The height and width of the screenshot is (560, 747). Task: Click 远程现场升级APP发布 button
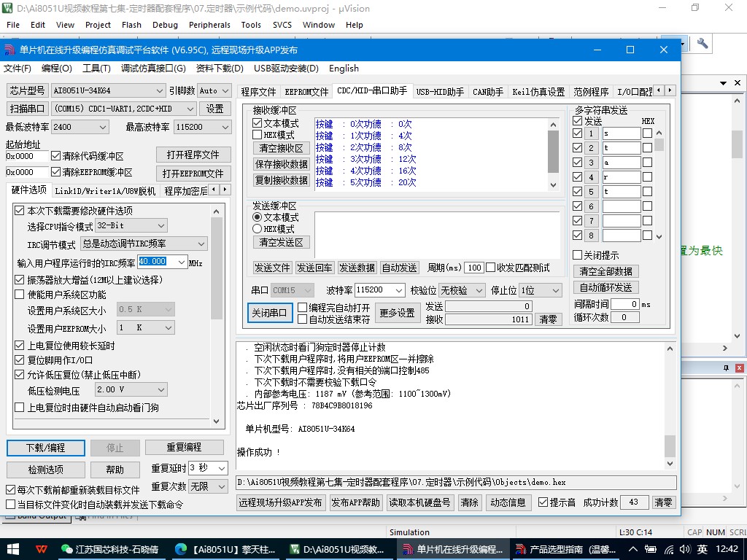280,502
